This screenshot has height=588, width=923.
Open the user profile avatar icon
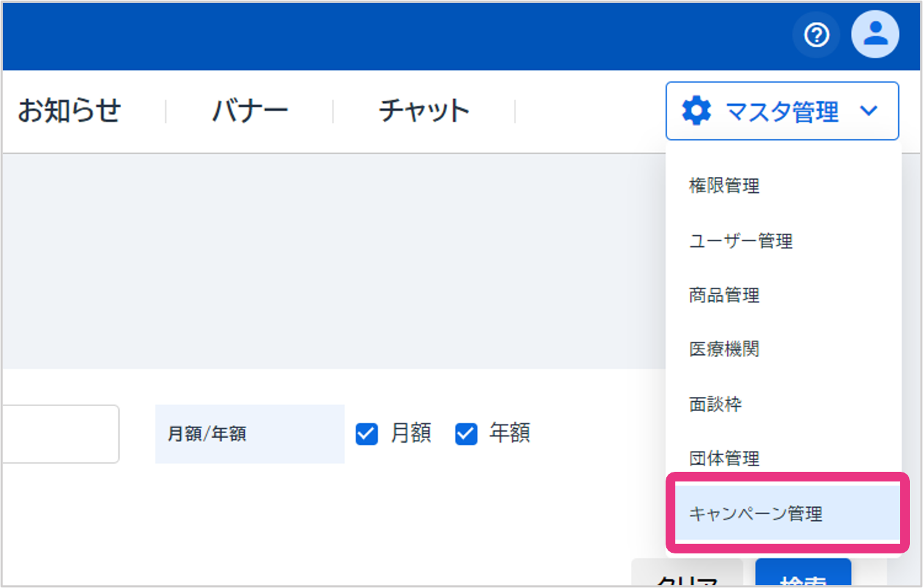875,34
